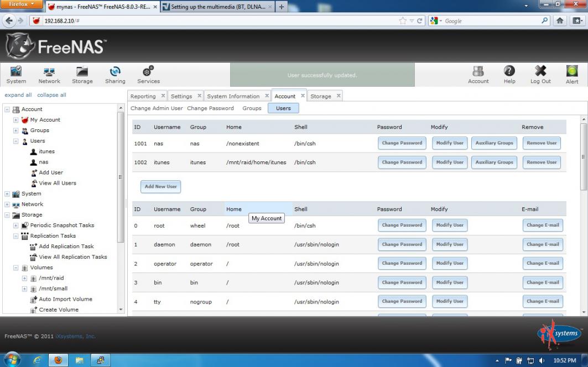Expand the My Account tree node
588x367 pixels.
click(x=15, y=120)
